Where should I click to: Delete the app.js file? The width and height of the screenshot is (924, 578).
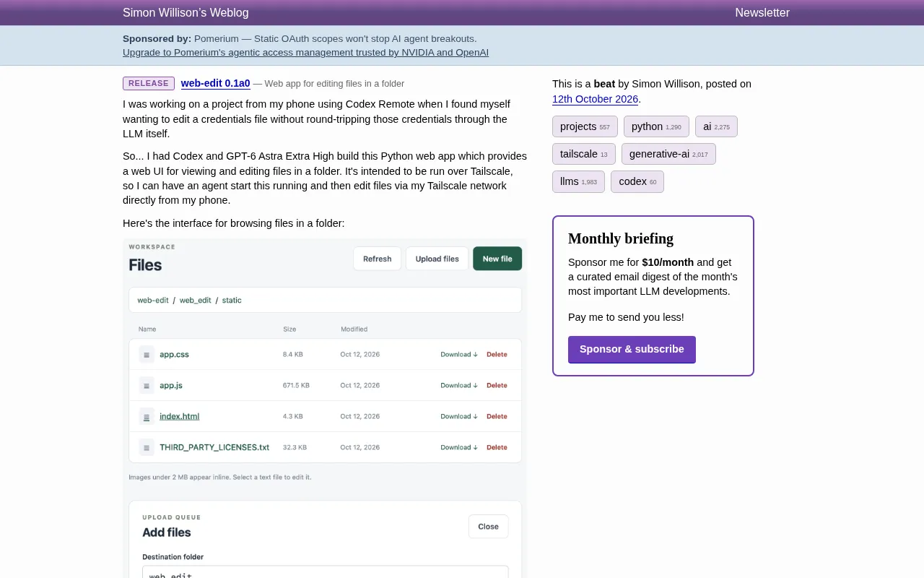497,386
